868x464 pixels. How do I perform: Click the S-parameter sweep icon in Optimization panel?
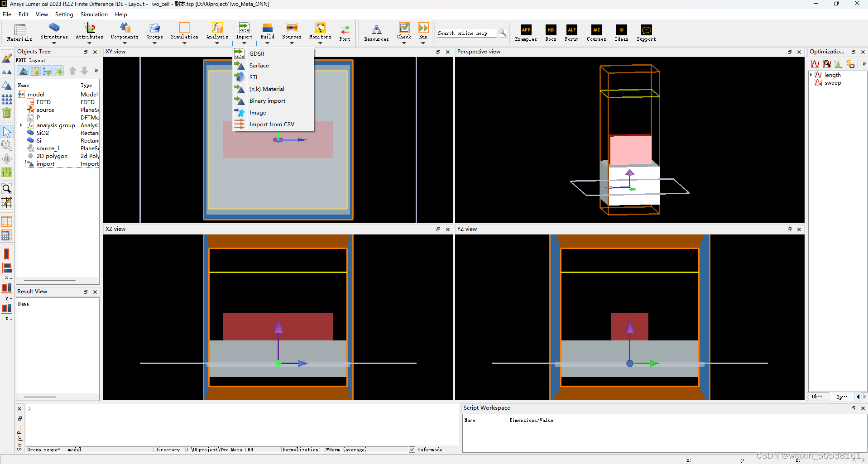851,64
